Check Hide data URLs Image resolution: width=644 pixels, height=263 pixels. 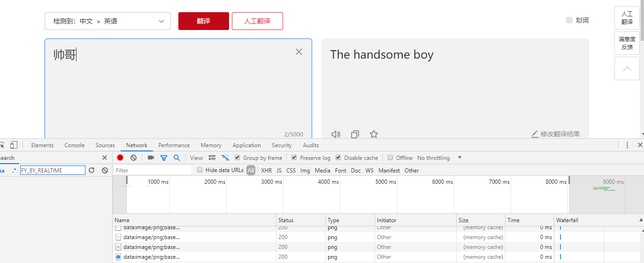tap(200, 170)
